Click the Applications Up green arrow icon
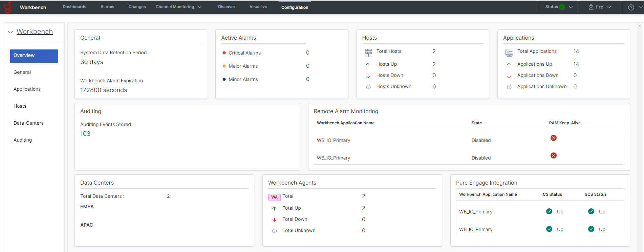The width and height of the screenshot is (644, 252). click(x=509, y=64)
